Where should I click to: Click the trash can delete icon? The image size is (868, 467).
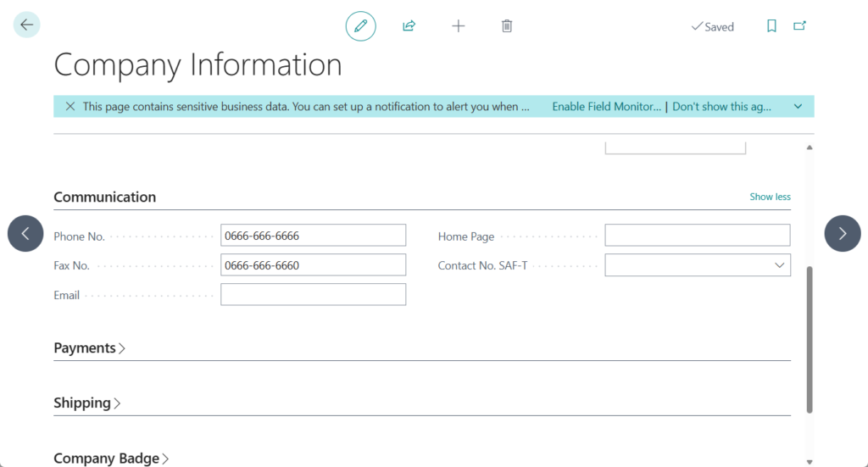pyautogui.click(x=507, y=26)
